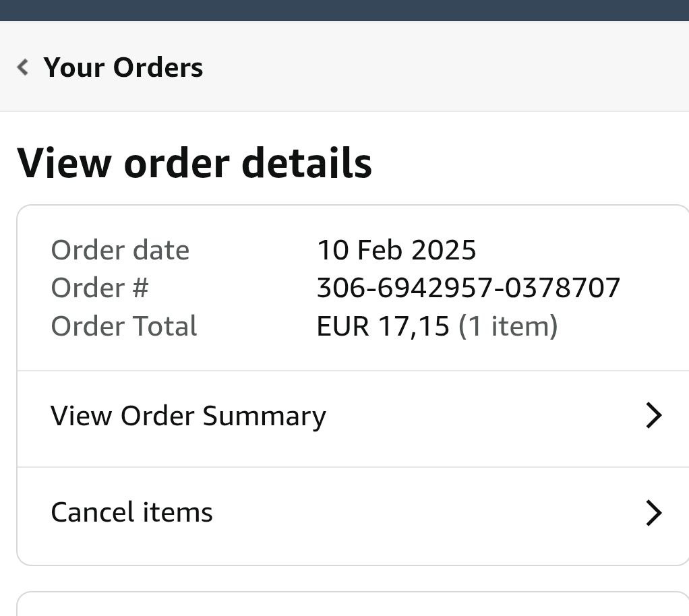Go back via Your Orders label
The width and height of the screenshot is (689, 616).
(123, 67)
